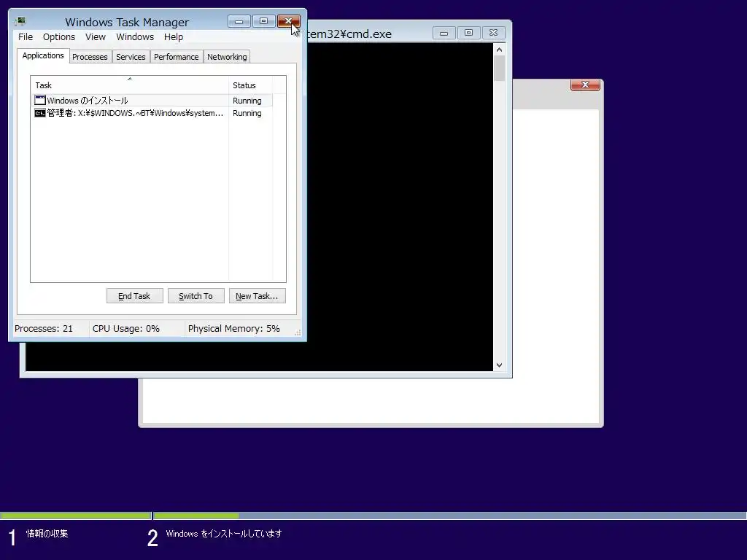Click the CPU Usage: 0% status entry
The height and width of the screenshot is (560, 747).
pyautogui.click(x=125, y=329)
